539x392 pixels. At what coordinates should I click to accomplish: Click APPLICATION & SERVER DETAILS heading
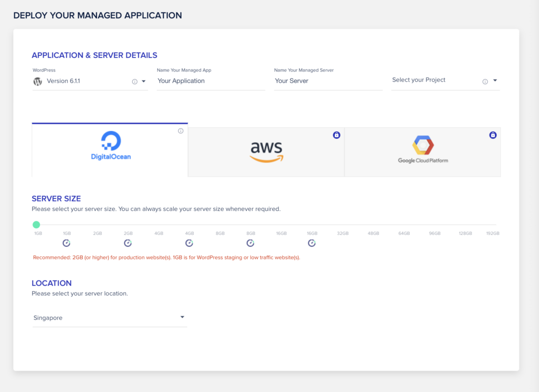click(95, 55)
